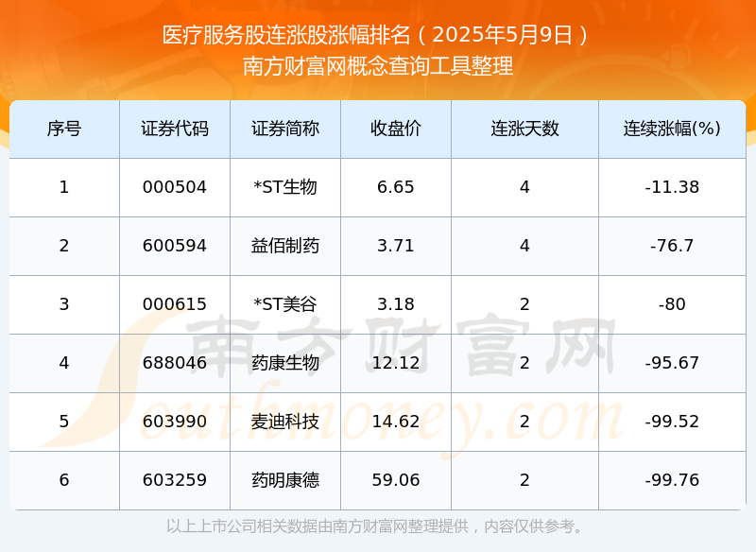756x552 pixels.
Task: Click 连涨天数 value for 药明康德
Action: coord(524,479)
